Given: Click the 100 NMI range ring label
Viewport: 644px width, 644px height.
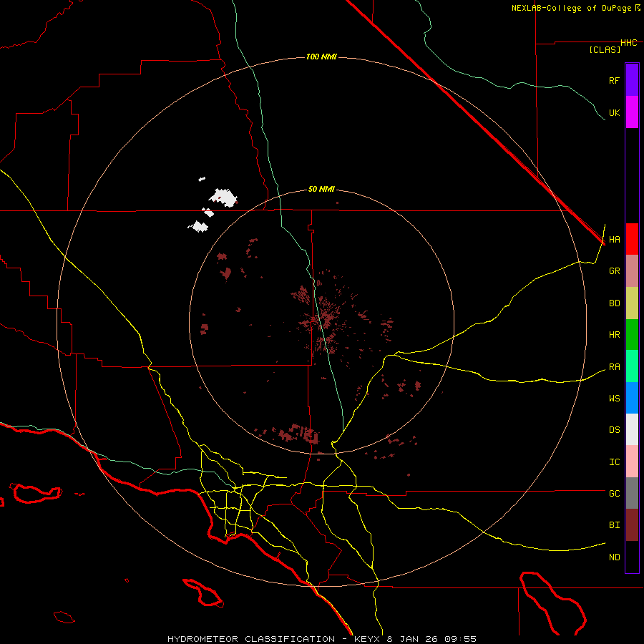Looking at the screenshot, I should click(321, 57).
